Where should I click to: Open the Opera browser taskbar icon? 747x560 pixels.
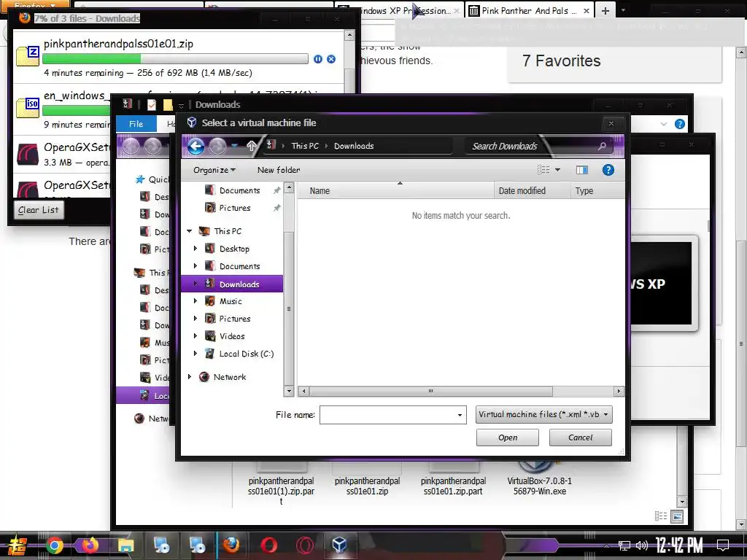click(x=269, y=545)
